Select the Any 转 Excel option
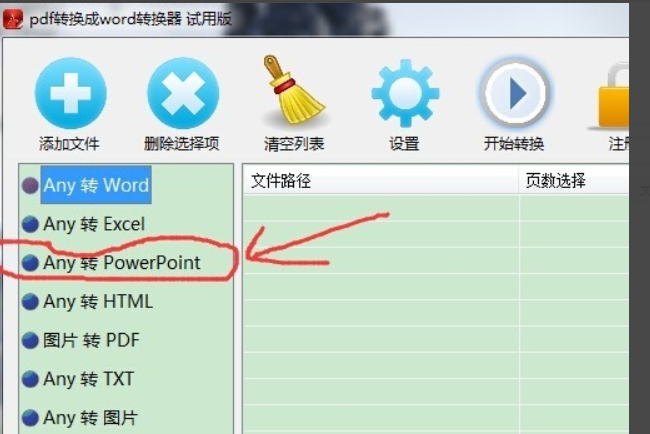Screen dimensions: 650x434 point(94,224)
